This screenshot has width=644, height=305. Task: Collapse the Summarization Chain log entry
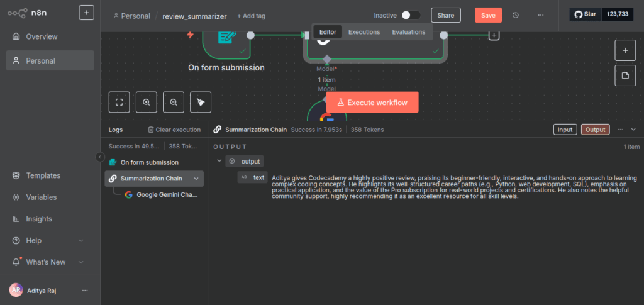click(196, 179)
